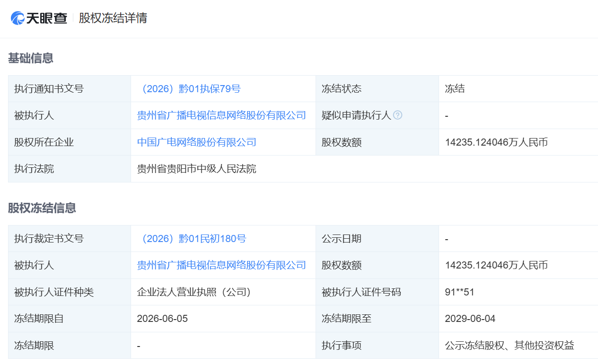Image resolution: width=598 pixels, height=364 pixels.
Task: Click the 基础信息 section heading
Action: pyautogui.click(x=31, y=58)
